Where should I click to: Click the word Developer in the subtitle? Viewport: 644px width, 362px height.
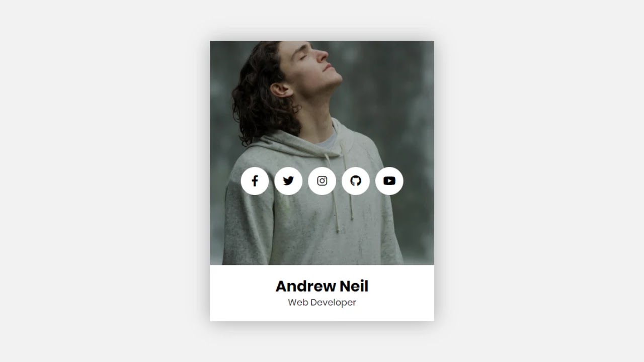(333, 302)
